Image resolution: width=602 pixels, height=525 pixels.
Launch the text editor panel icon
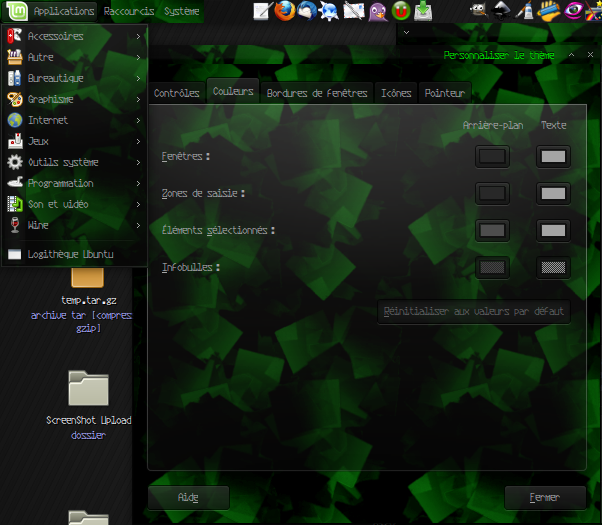263,11
